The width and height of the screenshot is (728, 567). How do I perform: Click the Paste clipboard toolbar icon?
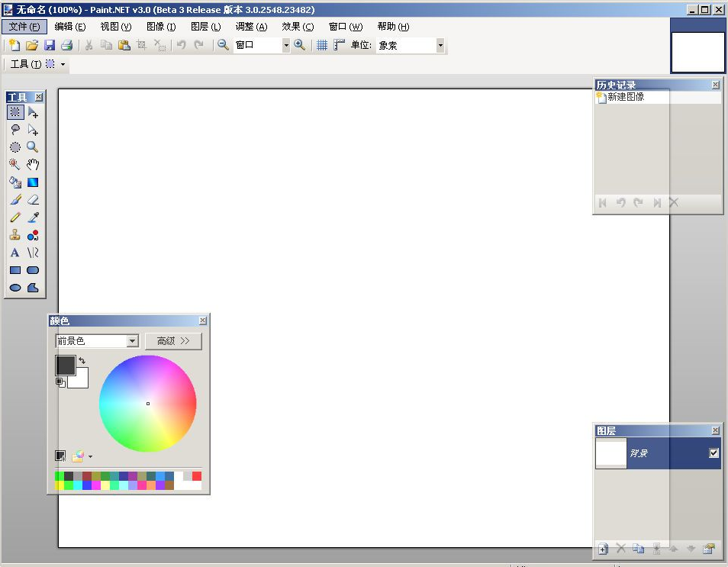coord(124,45)
